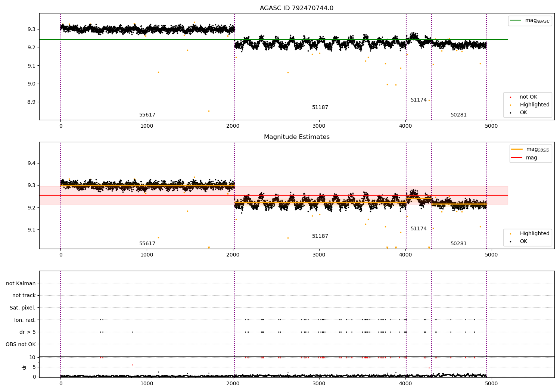Click the 'not Kalman' axis label
The image size is (560, 392).
pyautogui.click(x=21, y=283)
